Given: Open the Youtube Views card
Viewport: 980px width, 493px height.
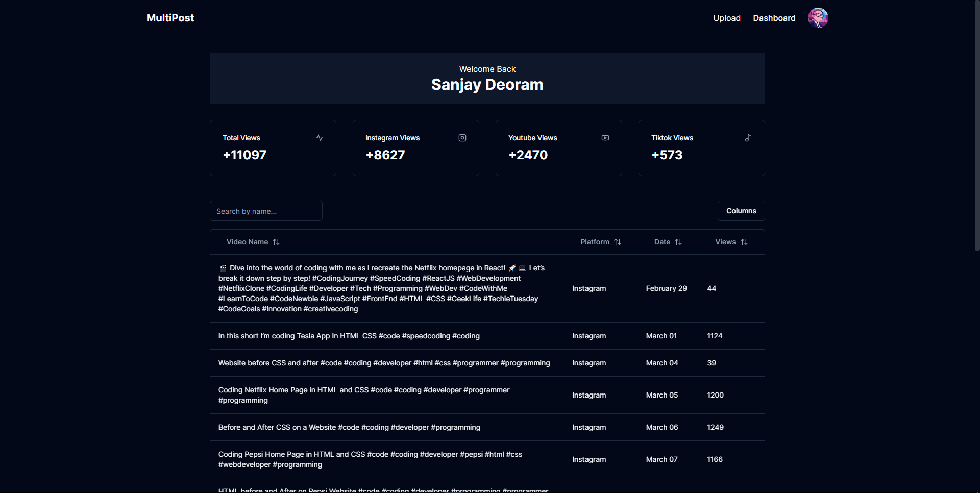Looking at the screenshot, I should pyautogui.click(x=559, y=148).
